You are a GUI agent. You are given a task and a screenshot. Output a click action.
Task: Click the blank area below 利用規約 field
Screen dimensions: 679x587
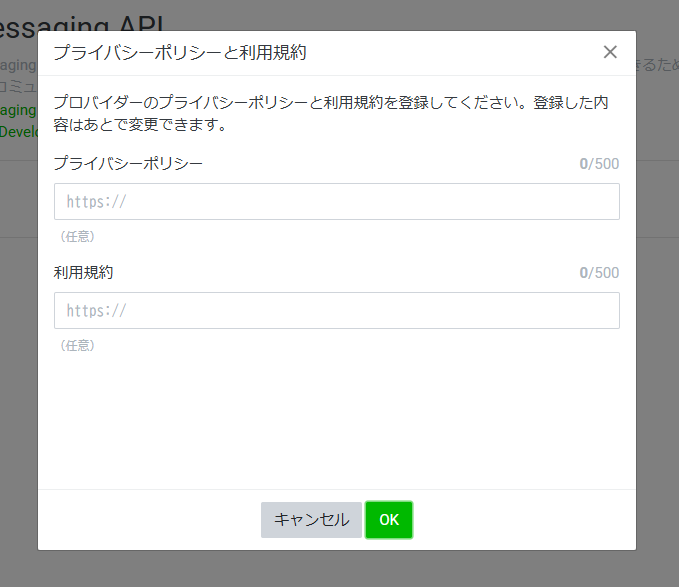(x=336, y=420)
